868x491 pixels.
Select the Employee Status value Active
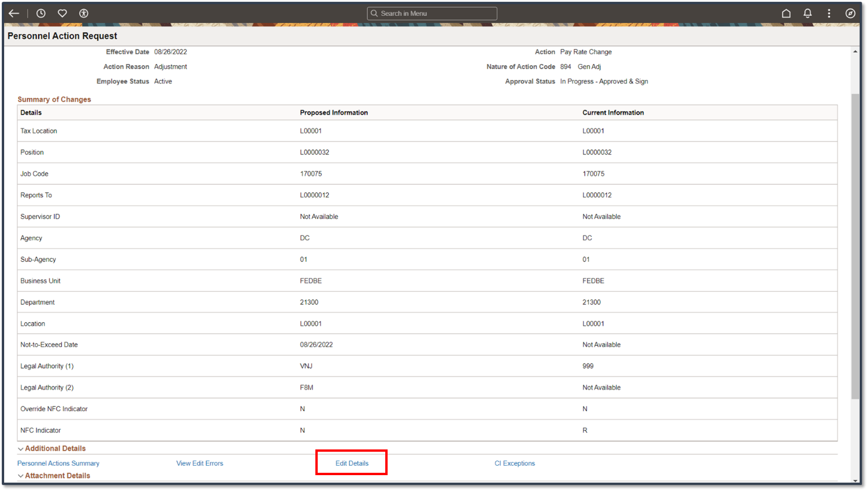(x=163, y=82)
